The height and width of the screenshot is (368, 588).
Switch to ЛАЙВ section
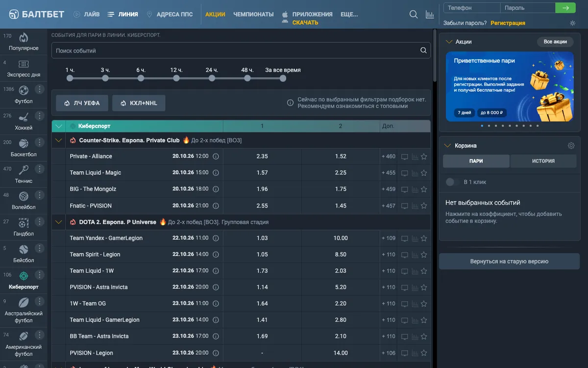click(86, 14)
